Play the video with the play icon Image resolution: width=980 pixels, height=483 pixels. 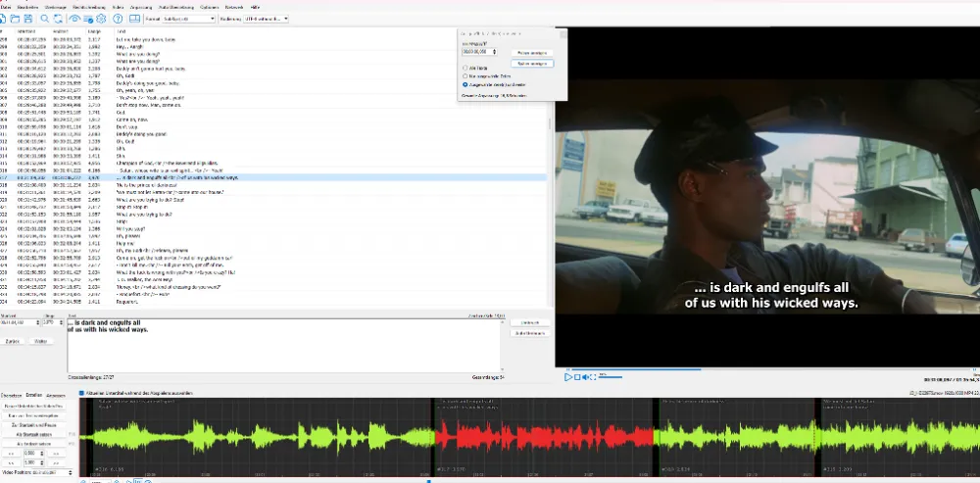tap(568, 377)
